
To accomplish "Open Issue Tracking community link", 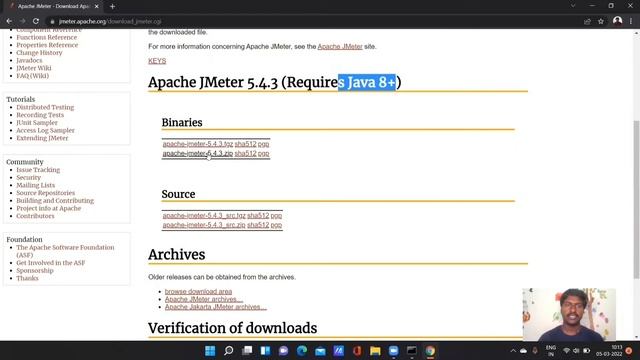I will coord(38,170).
